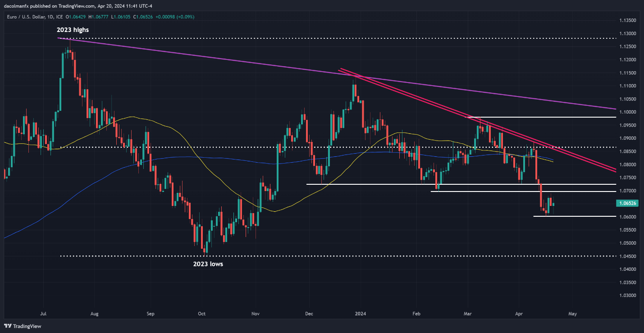Select the white horizontal line near 1.07250
This screenshot has height=333, width=644.
(461, 184)
